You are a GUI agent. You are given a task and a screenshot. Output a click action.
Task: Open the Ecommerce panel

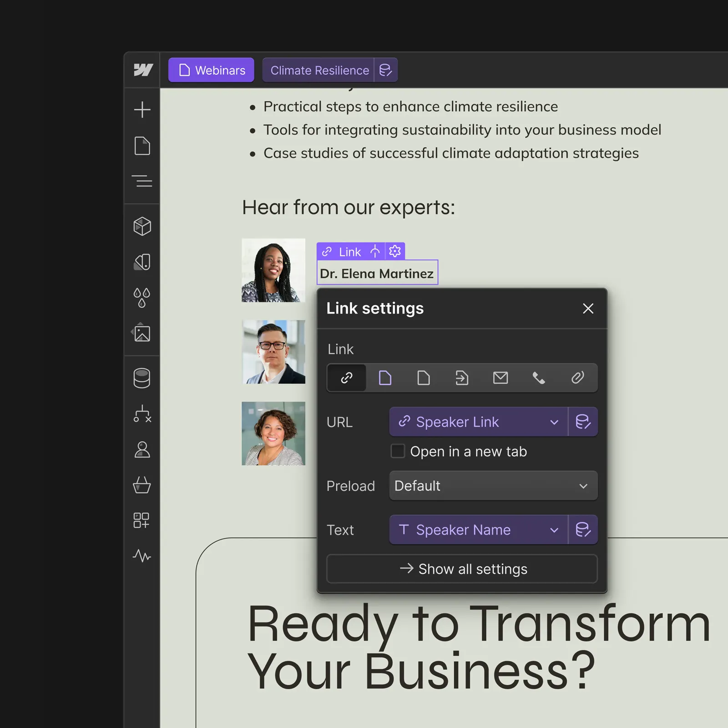click(142, 485)
